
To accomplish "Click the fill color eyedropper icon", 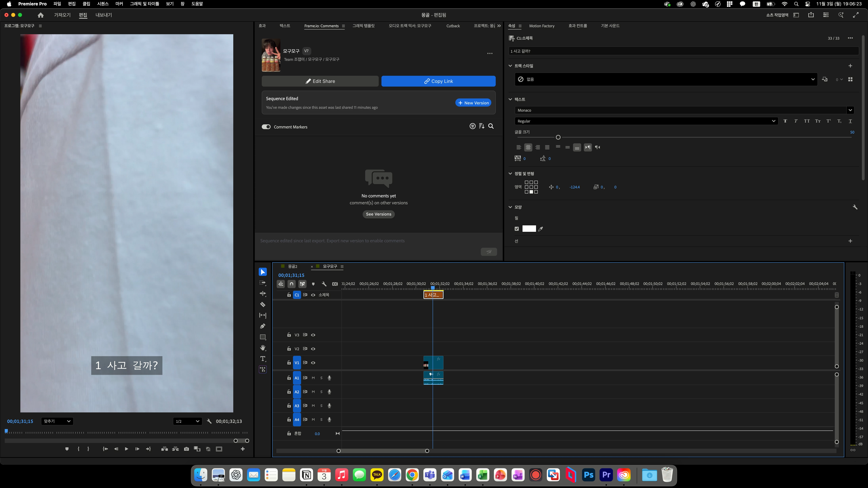I will (540, 229).
